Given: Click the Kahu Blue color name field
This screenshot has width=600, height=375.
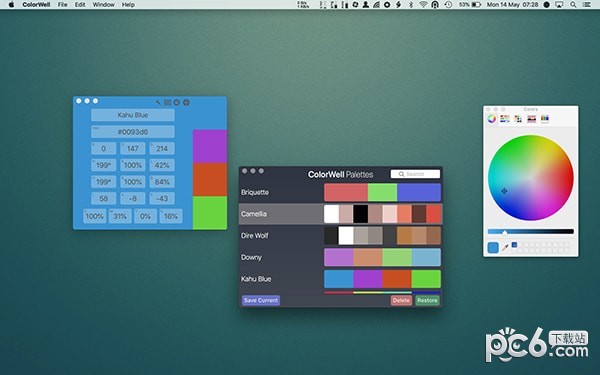Looking at the screenshot, I should point(133,115).
